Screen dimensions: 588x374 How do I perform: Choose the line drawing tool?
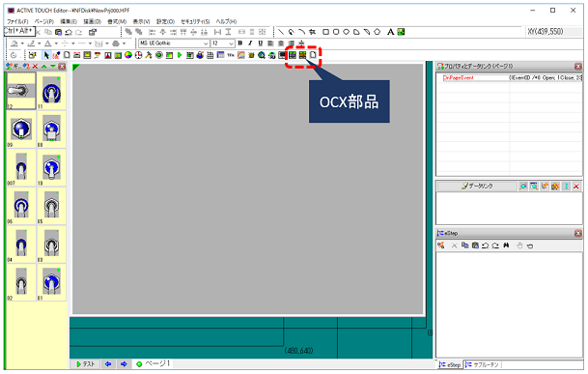click(x=281, y=32)
